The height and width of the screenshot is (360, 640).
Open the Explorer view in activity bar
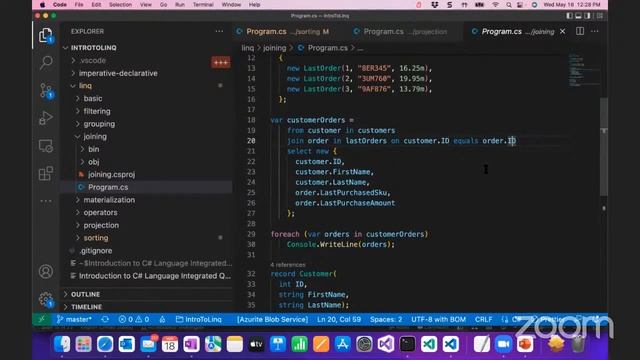(x=46, y=36)
